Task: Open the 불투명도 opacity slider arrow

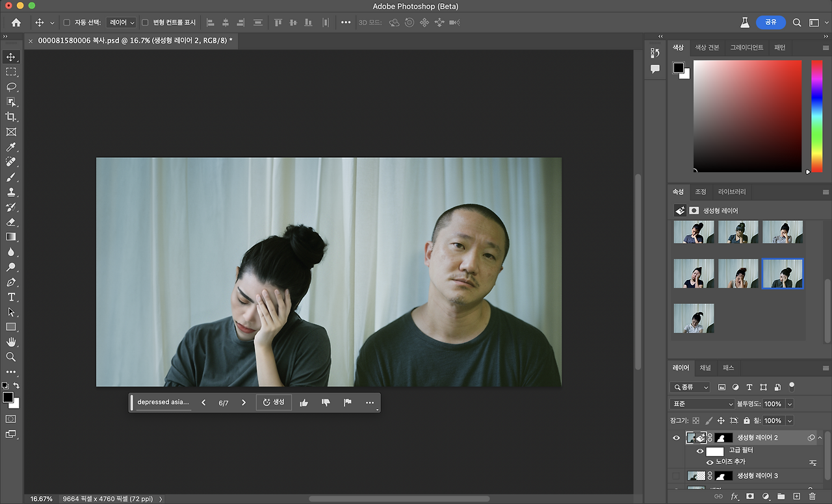Action: 790,404
